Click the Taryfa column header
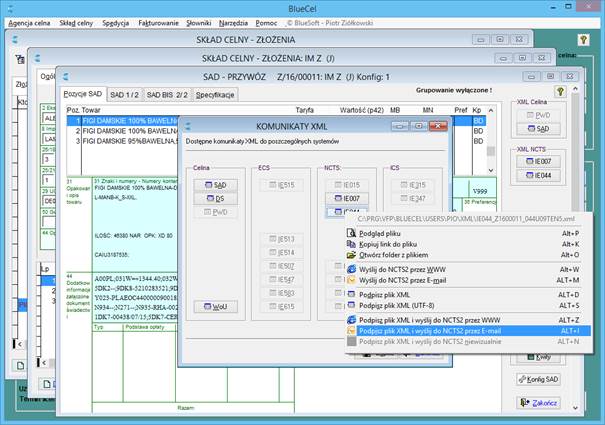This screenshot has width=605, height=425. (304, 110)
